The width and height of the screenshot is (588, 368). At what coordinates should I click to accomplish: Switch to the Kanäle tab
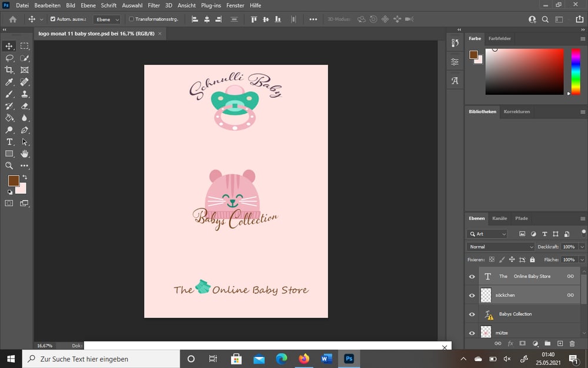click(499, 218)
